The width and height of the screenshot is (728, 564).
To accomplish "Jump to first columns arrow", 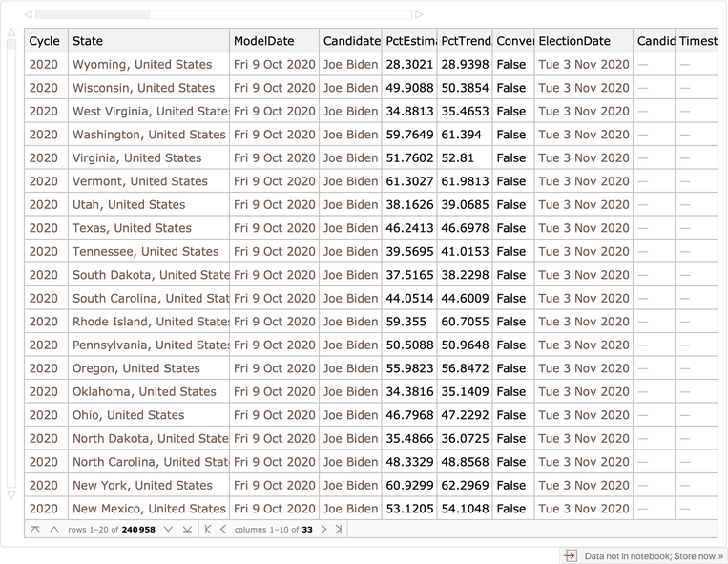I will [x=208, y=529].
